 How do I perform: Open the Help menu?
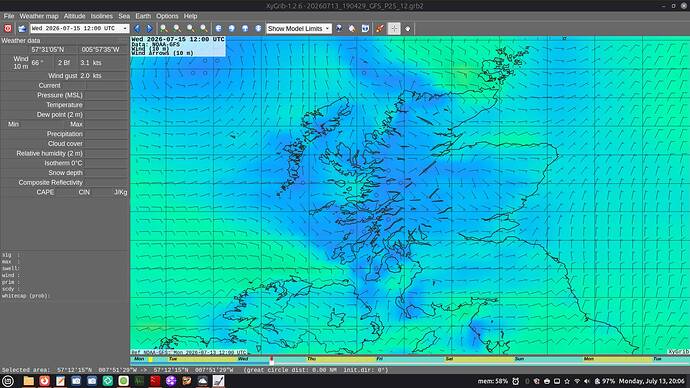tap(190, 16)
